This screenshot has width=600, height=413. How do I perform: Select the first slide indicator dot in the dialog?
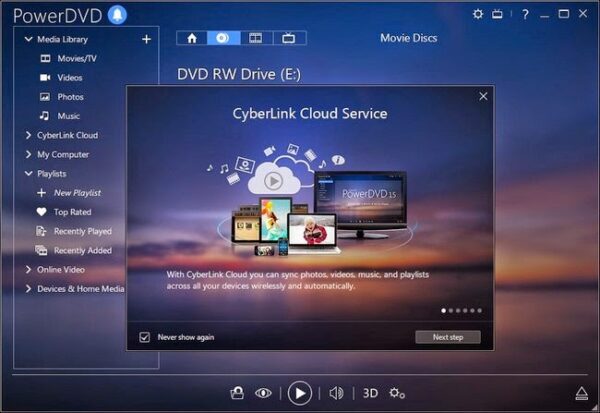pos(443,311)
